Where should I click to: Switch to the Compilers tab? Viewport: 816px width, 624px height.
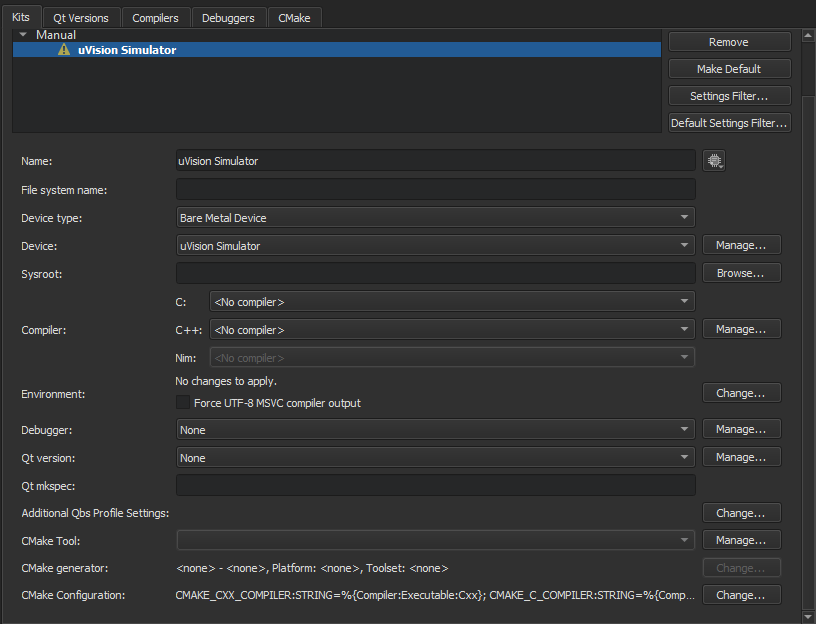[x=155, y=17]
